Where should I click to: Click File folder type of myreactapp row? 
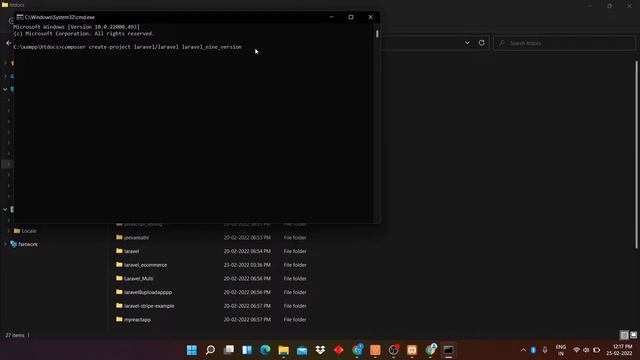[x=295, y=320]
